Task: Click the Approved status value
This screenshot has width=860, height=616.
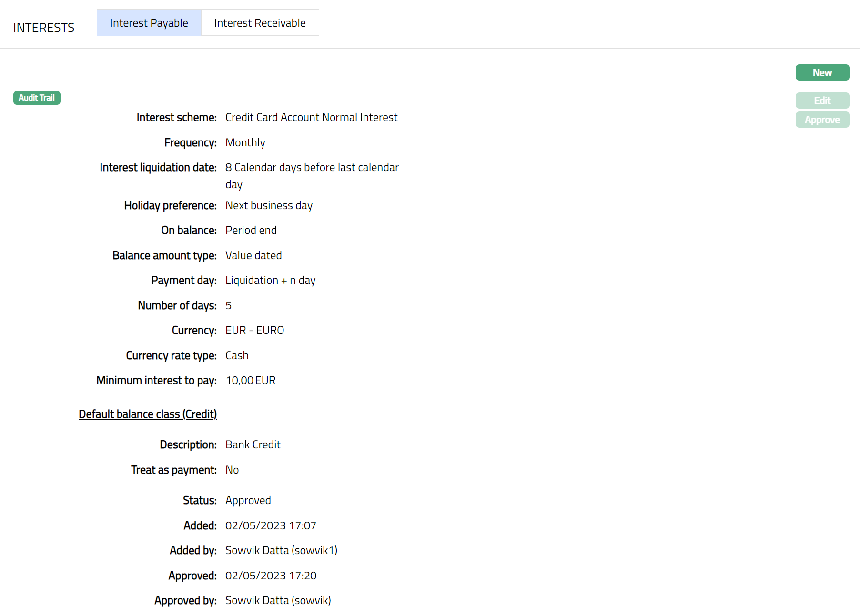Action: coord(248,500)
